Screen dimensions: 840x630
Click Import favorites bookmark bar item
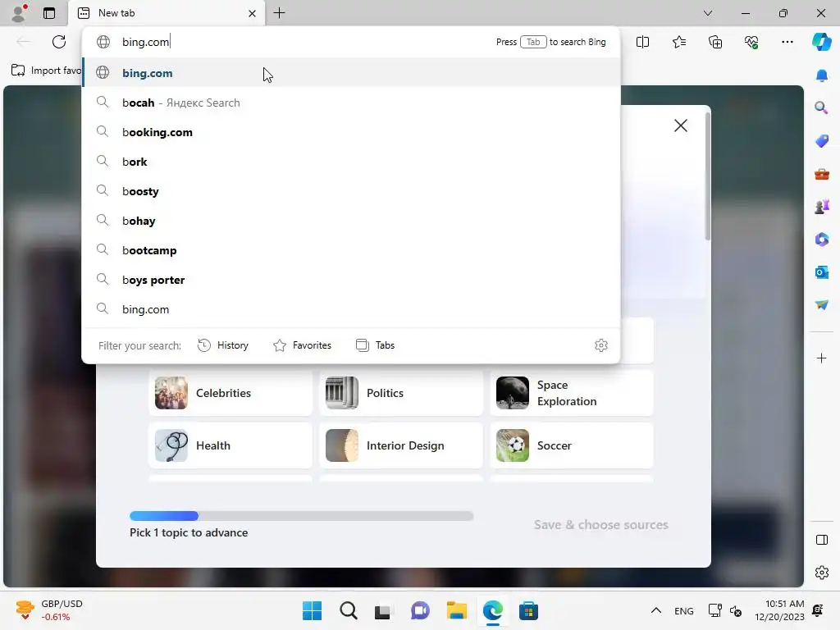point(46,71)
